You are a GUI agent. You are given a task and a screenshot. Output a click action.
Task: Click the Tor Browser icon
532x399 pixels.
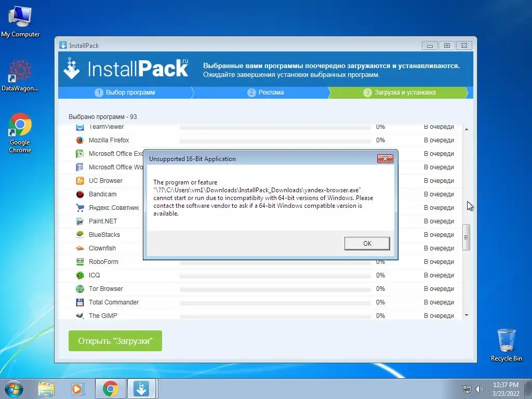79,289
